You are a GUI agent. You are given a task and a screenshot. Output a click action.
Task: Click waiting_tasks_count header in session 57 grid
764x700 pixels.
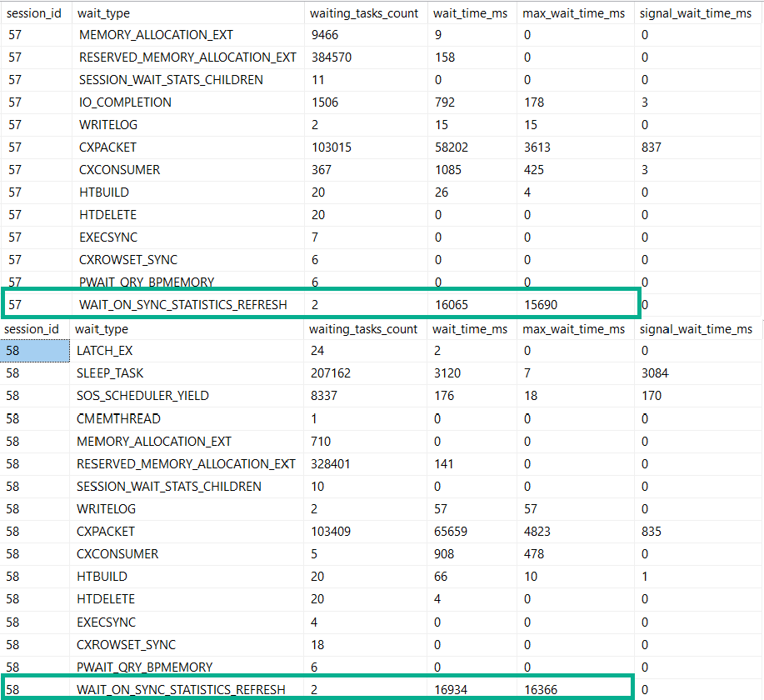click(x=364, y=13)
